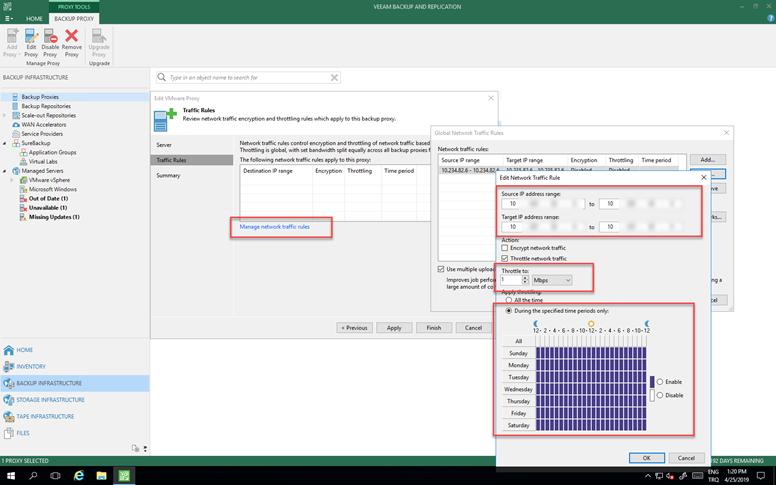
Task: Click the Upgrade Proxy ribbon icon
Action: click(99, 43)
